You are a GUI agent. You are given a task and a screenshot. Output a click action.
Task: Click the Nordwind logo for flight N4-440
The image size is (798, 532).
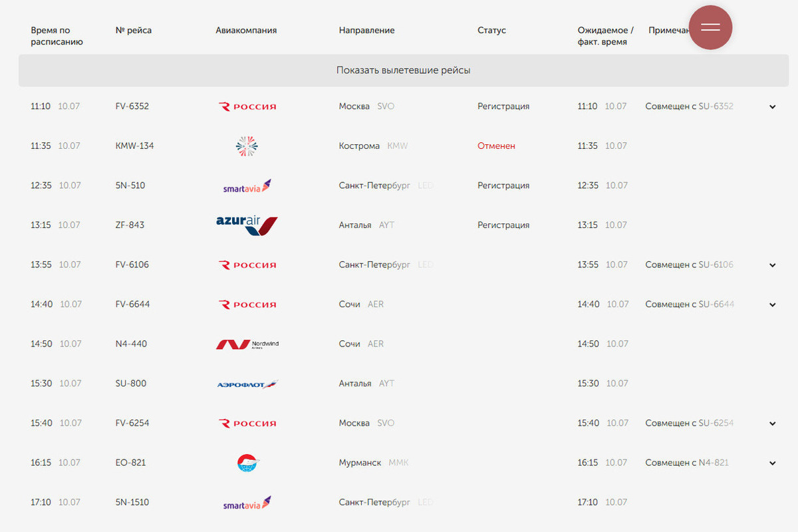coord(247,344)
